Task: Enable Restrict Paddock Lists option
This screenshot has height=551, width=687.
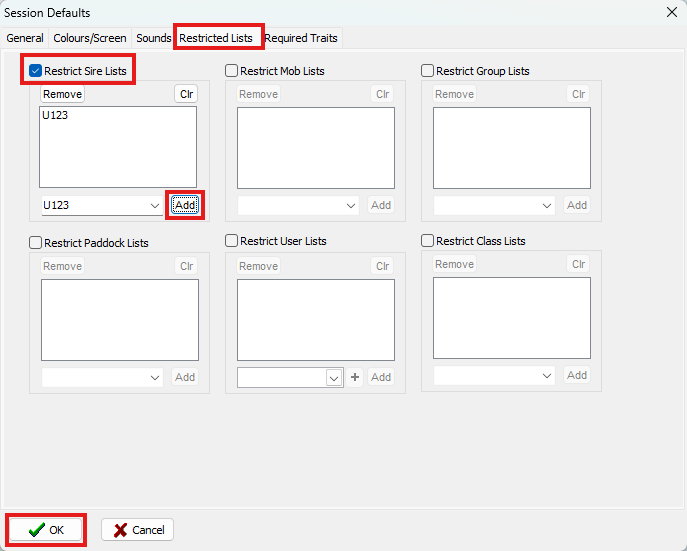Action: pyautogui.click(x=36, y=243)
